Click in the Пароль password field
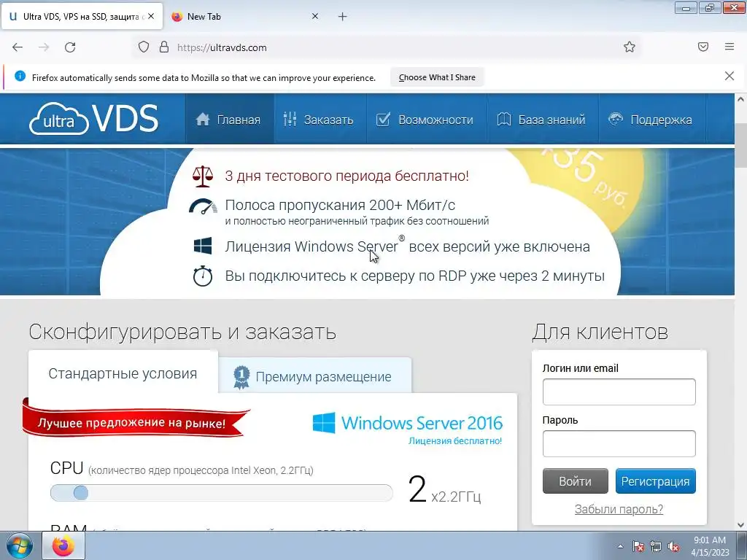 click(x=619, y=443)
